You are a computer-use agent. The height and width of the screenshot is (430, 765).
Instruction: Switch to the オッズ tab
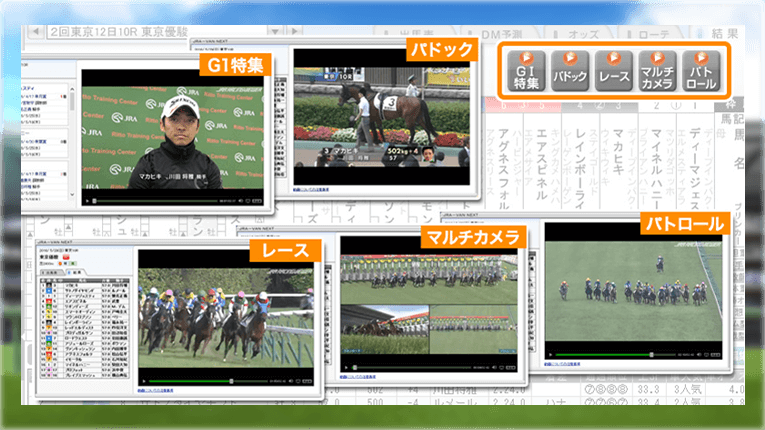click(583, 33)
